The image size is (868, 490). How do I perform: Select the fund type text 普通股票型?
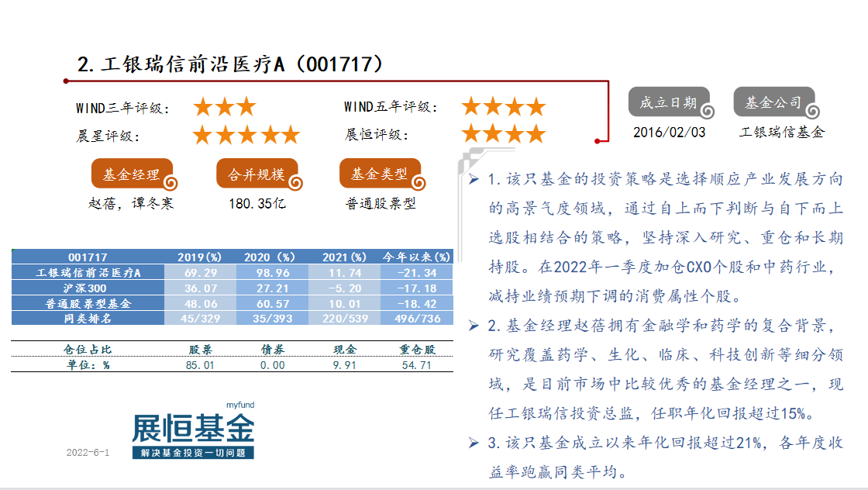pos(381,204)
